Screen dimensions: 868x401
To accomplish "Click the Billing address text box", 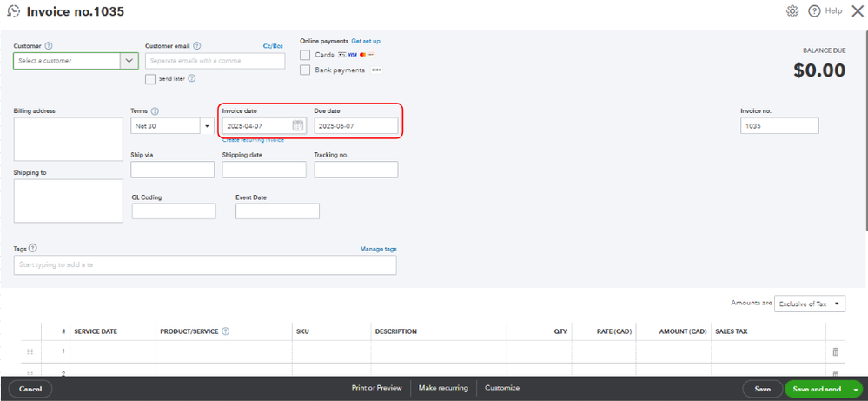I will [x=68, y=139].
